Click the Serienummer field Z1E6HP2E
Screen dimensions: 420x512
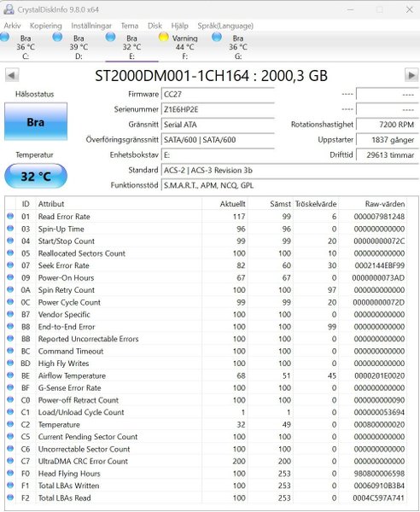(x=218, y=109)
